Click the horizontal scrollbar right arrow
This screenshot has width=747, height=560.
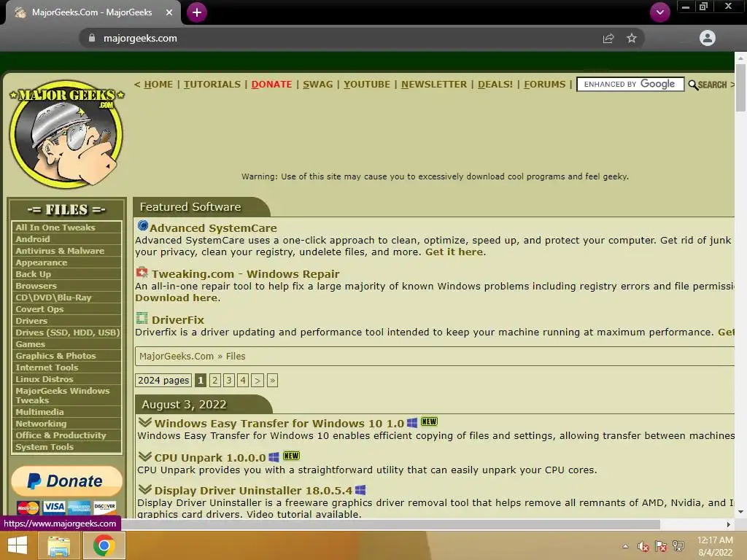[x=729, y=525]
